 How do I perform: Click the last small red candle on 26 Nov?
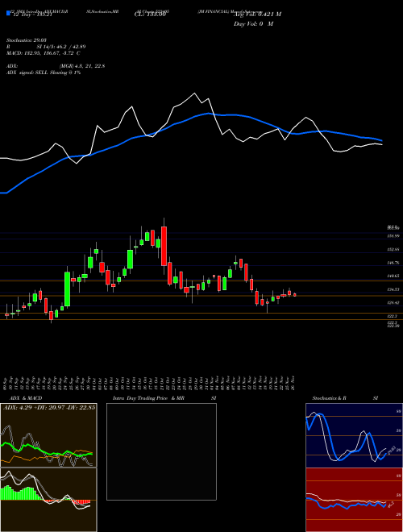point(295,295)
